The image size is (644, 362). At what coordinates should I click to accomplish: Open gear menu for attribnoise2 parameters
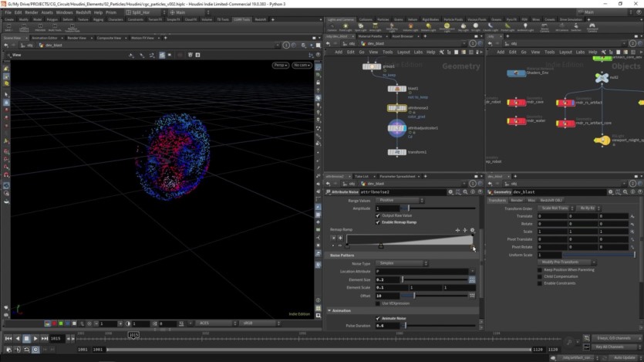pos(450,192)
